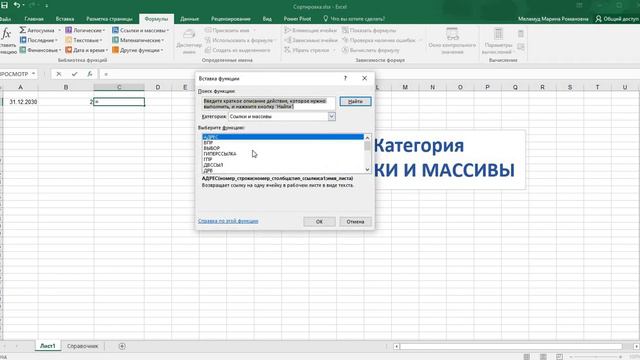The height and width of the screenshot is (360, 640).
Task: Click the function search description field
Action: pos(269,103)
